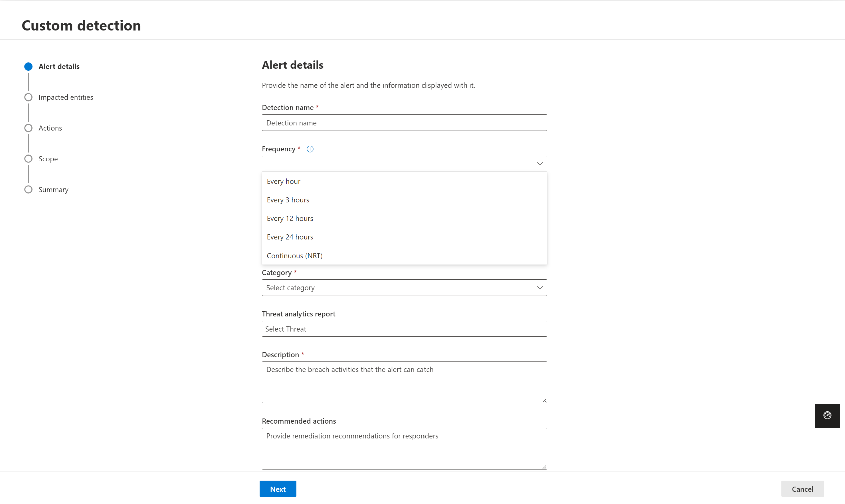
Task: Click the Frequency info icon
Action: coord(310,149)
